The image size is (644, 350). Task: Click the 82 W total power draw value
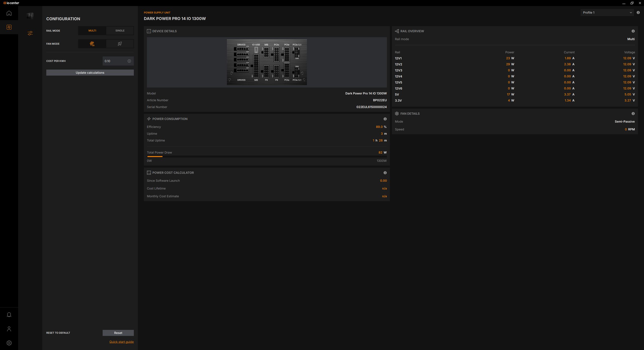point(382,153)
